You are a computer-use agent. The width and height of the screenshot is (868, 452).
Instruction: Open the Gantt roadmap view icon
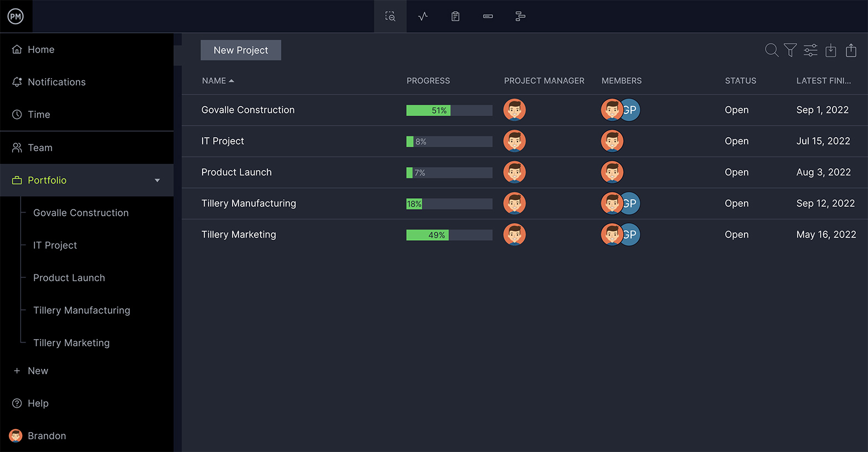[x=520, y=17]
